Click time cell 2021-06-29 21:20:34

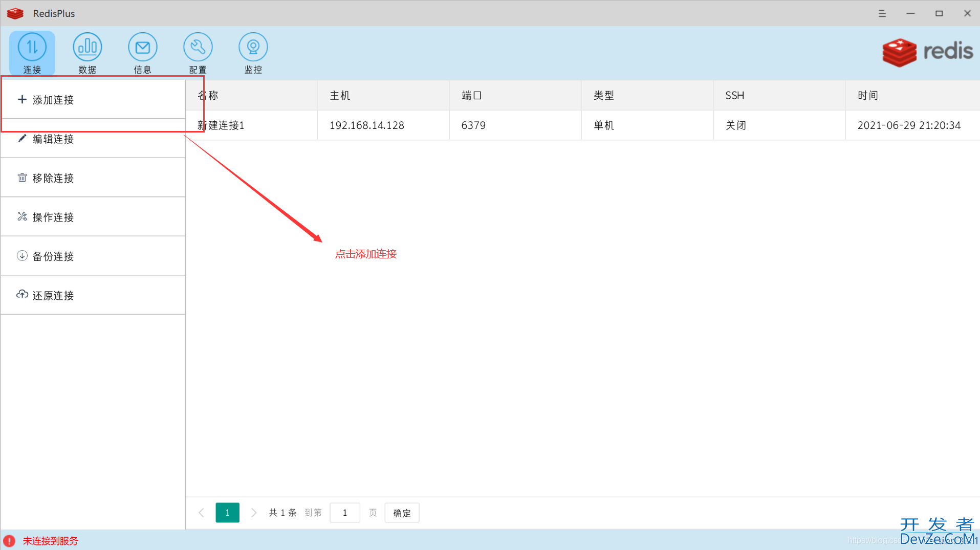(912, 125)
